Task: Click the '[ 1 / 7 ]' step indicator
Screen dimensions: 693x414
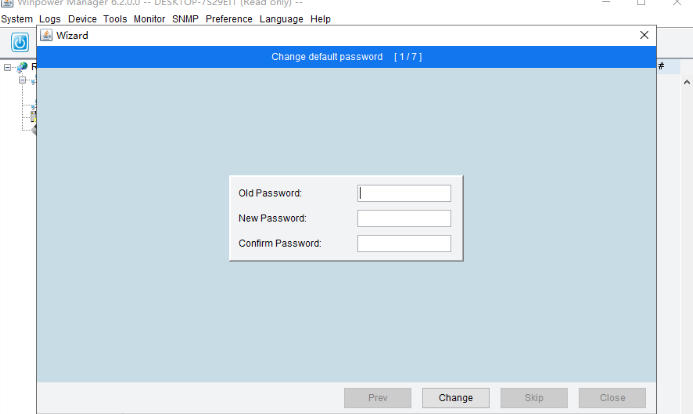Action: [x=408, y=57]
